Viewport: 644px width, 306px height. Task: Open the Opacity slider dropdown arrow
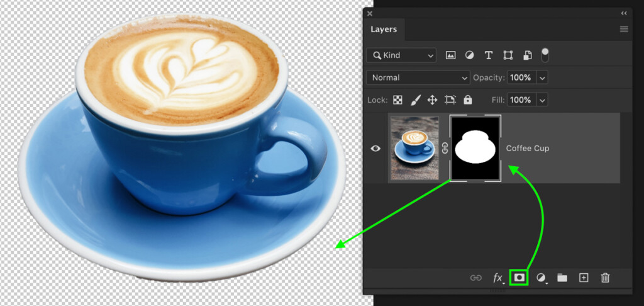click(x=542, y=77)
